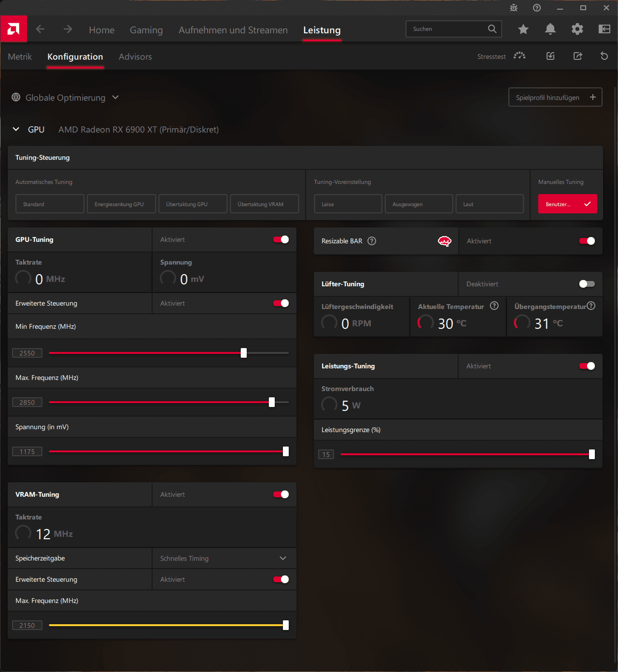This screenshot has height=672, width=618.
Task: Open notifications bell icon
Action: (x=550, y=29)
